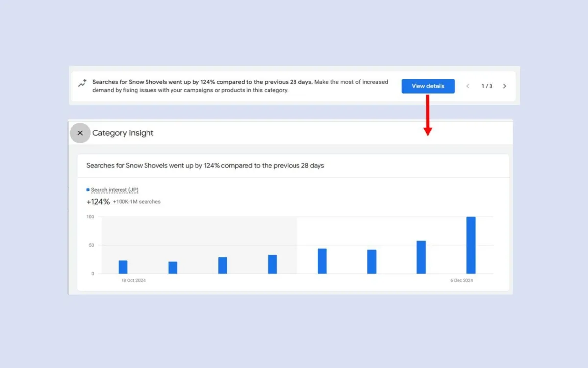Click the View details button
The height and width of the screenshot is (368, 588).
point(428,86)
